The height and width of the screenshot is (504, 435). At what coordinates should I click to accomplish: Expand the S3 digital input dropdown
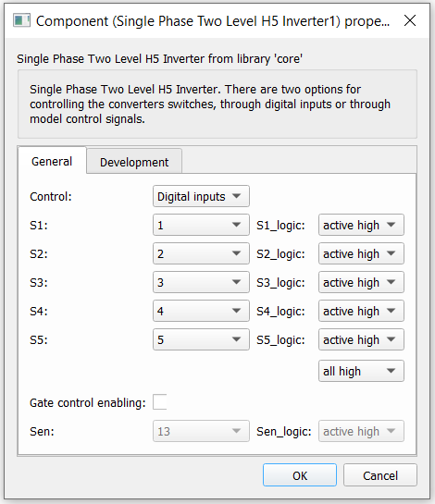tap(201, 282)
